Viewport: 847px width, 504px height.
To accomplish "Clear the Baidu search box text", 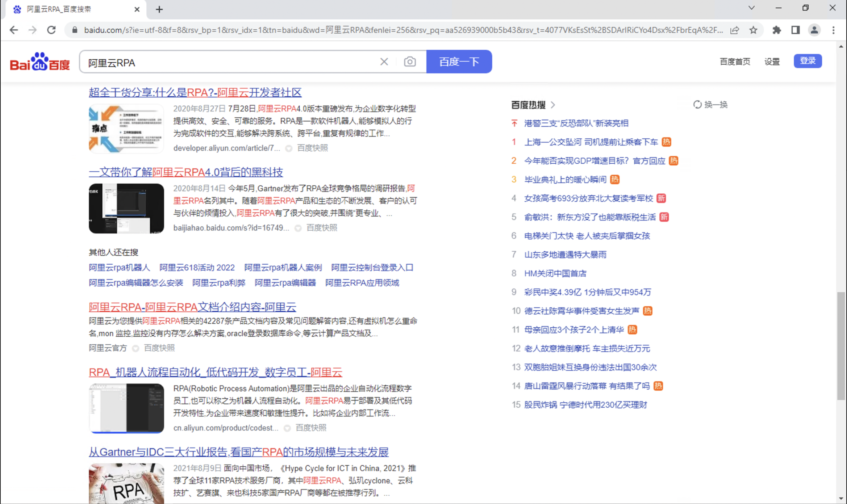I will pyautogui.click(x=384, y=62).
